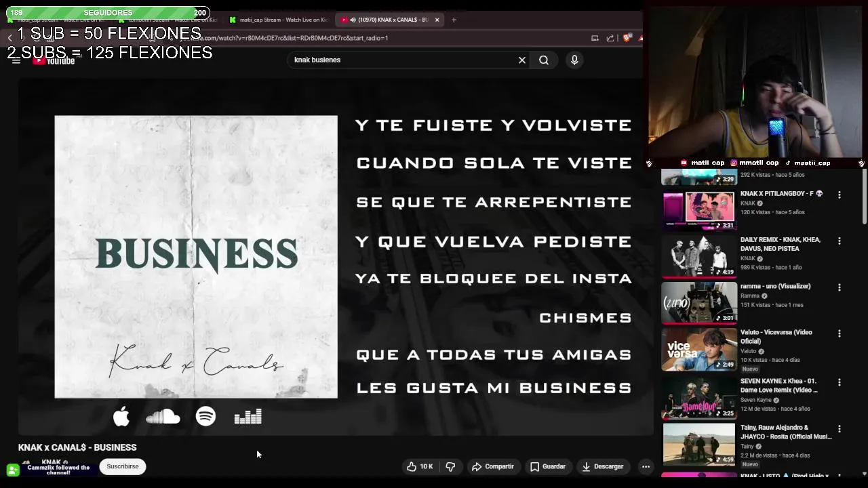Click the sidebar scrollbar thumb
The height and width of the screenshot is (488, 868).
pyautogui.click(x=864, y=198)
